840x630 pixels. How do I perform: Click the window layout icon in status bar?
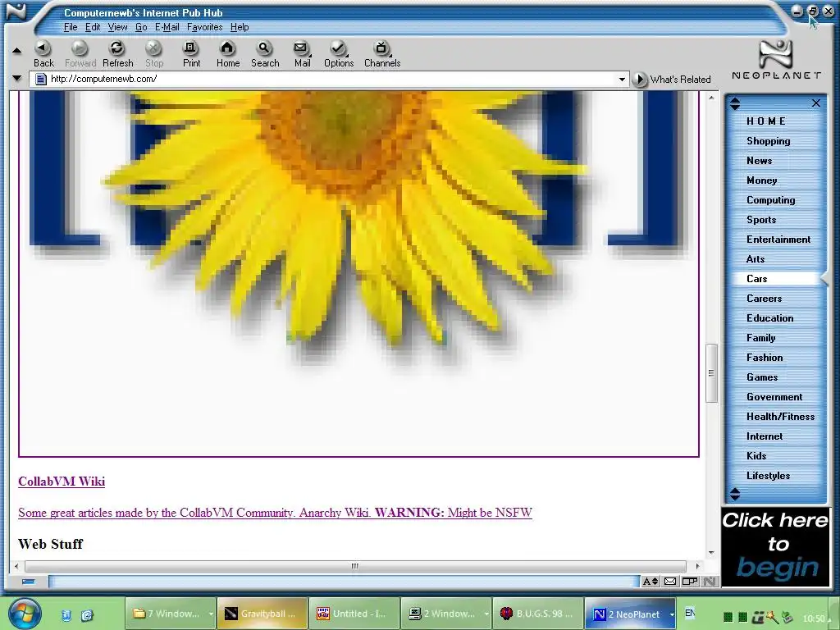[x=690, y=582]
